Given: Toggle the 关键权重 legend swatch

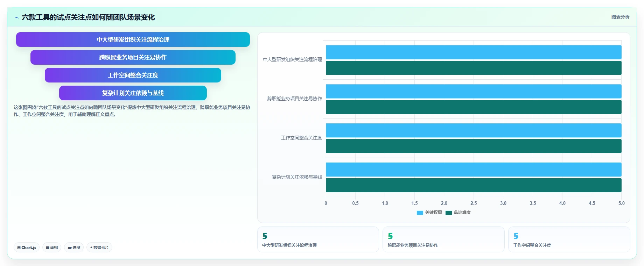Looking at the screenshot, I should point(420,213).
